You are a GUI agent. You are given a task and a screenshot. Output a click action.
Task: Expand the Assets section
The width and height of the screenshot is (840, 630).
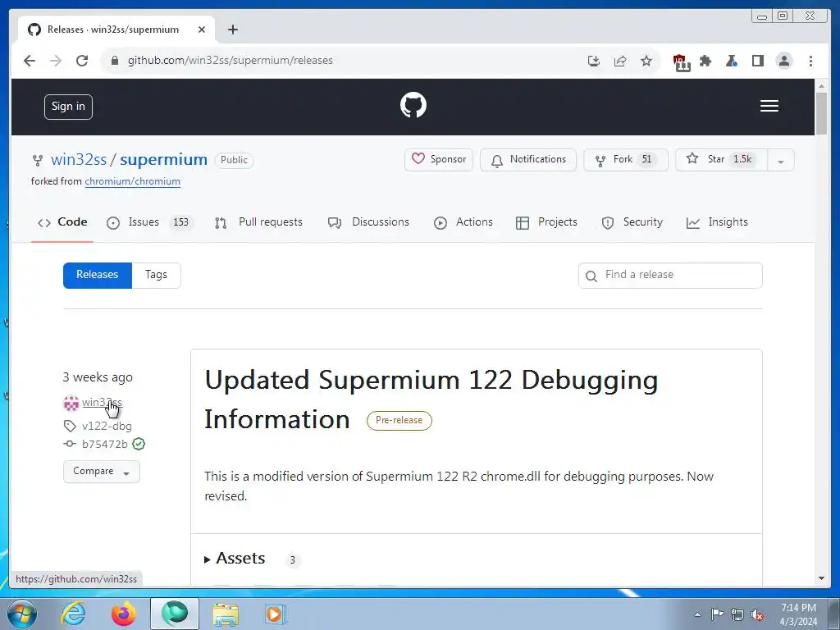pyautogui.click(x=235, y=559)
